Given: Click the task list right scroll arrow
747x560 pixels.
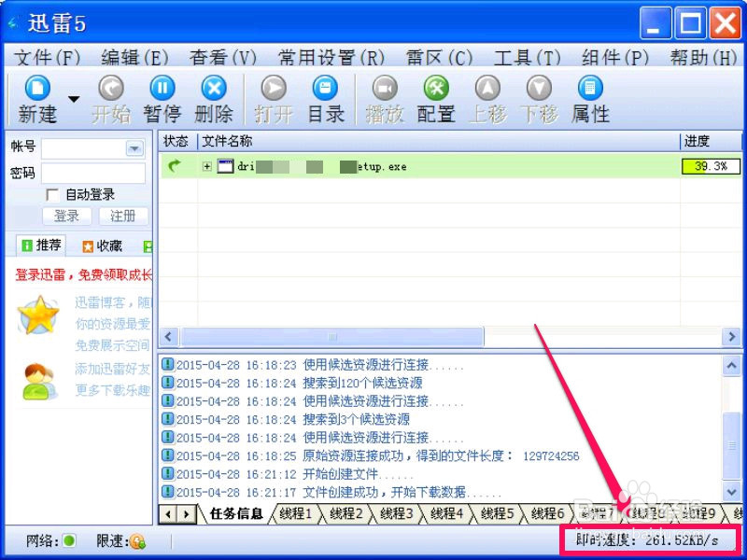Looking at the screenshot, I should (732, 336).
